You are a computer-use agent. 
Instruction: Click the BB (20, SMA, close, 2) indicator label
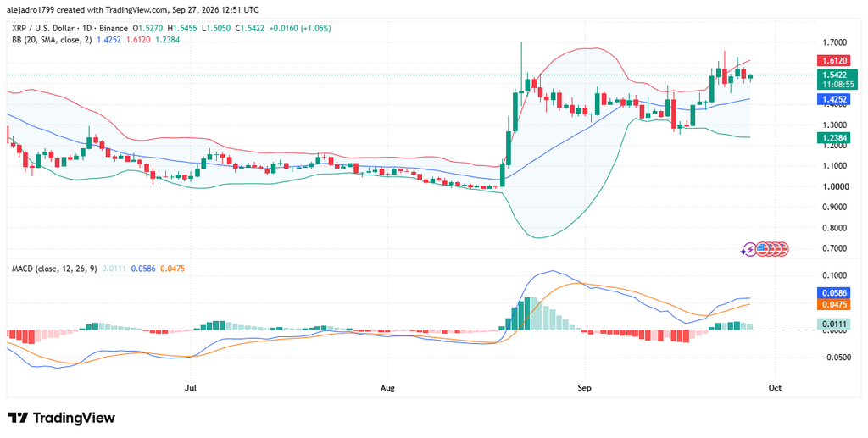point(53,40)
